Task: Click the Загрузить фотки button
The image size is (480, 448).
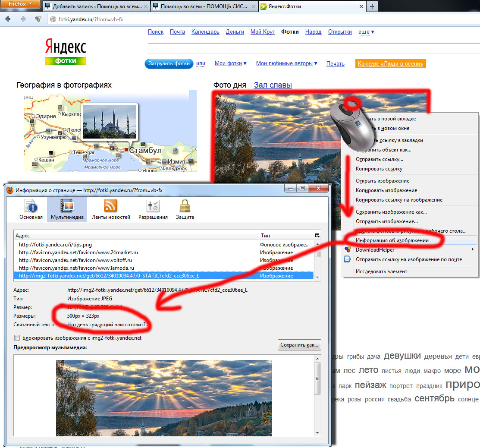Action: coord(169,63)
